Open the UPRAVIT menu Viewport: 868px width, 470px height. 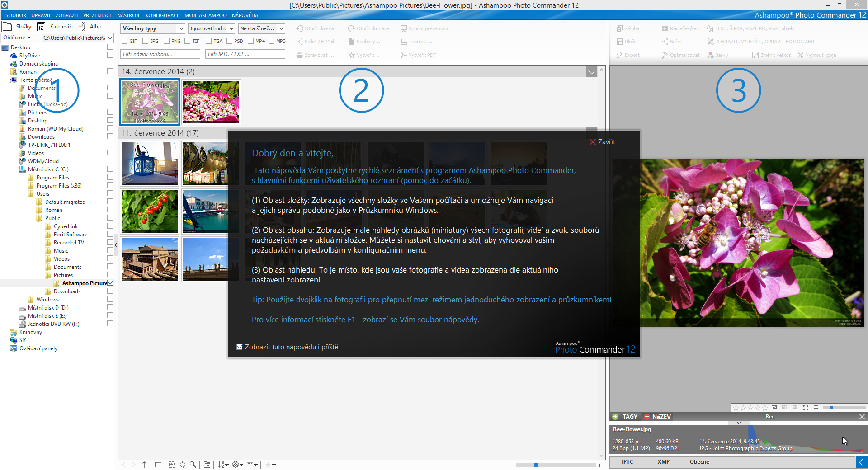click(41, 15)
